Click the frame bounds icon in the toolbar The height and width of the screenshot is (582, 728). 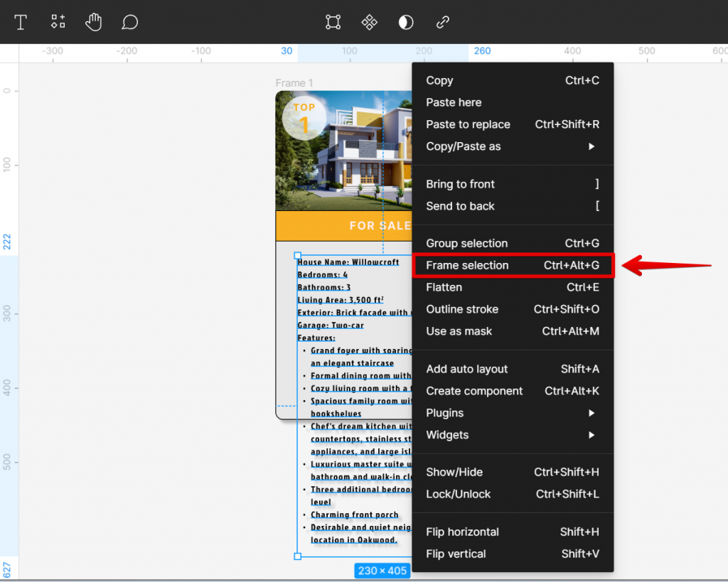tap(332, 22)
